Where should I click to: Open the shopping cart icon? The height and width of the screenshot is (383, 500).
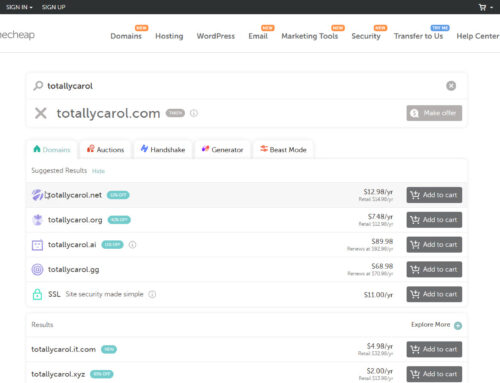482,7
